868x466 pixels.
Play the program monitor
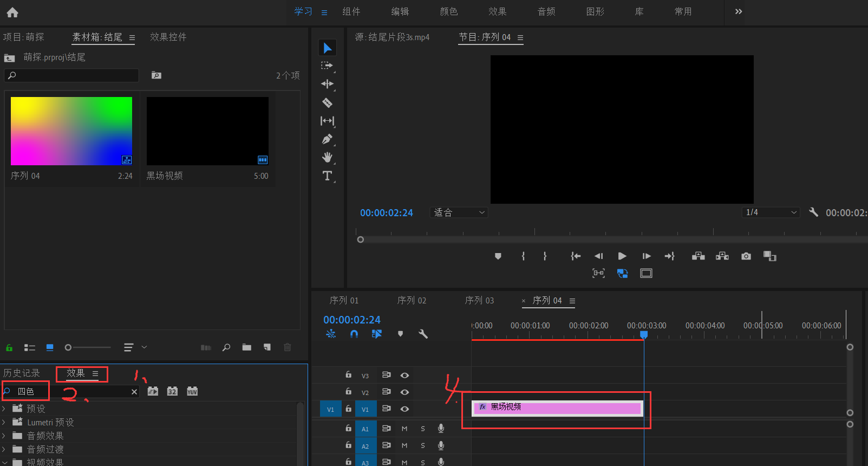622,256
